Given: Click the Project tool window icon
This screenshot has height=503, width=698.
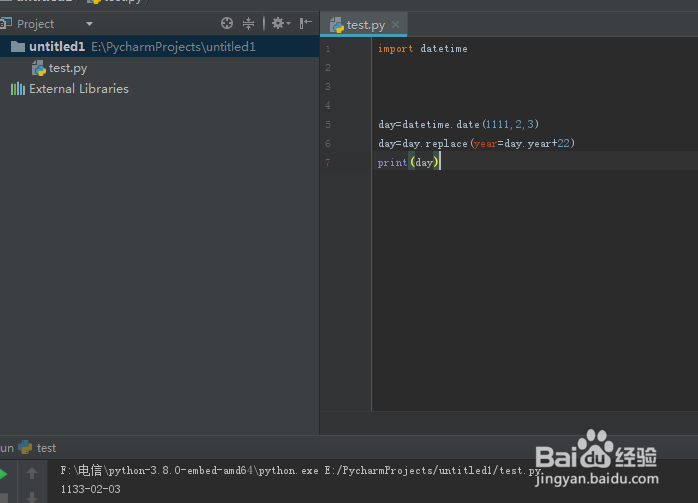Looking at the screenshot, I should [x=6, y=23].
